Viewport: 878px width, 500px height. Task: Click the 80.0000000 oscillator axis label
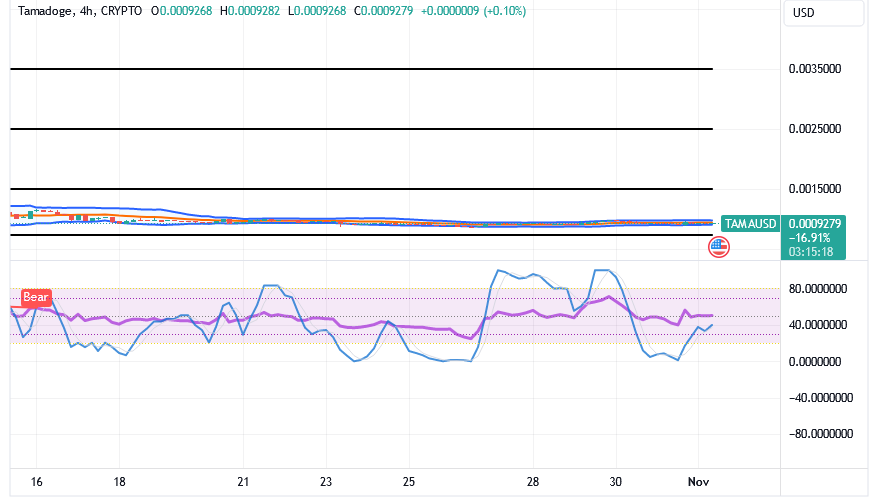818,289
